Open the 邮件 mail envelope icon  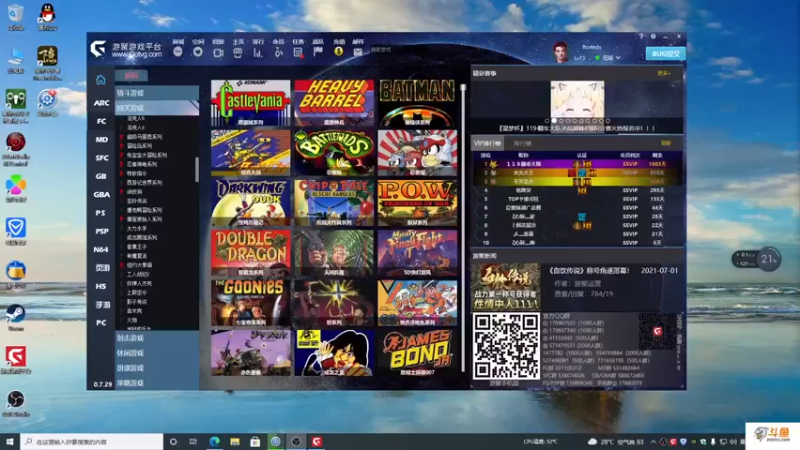[x=358, y=52]
